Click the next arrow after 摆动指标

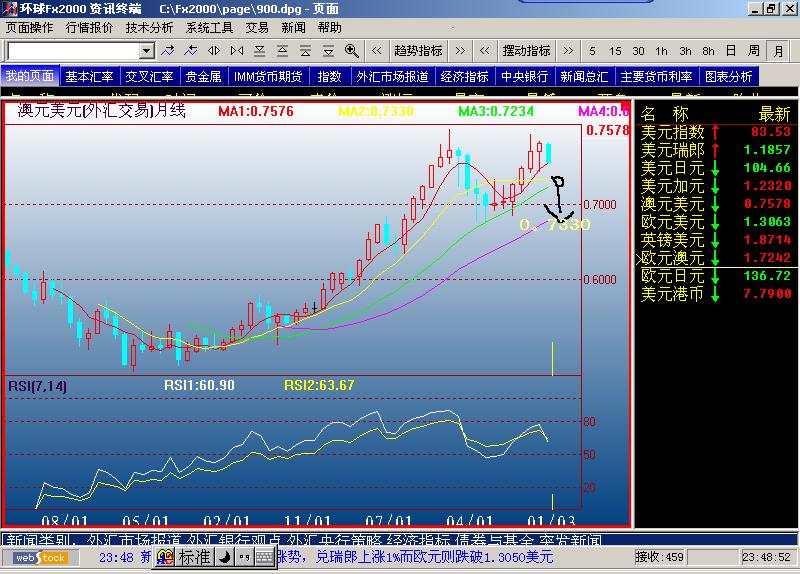[568, 51]
